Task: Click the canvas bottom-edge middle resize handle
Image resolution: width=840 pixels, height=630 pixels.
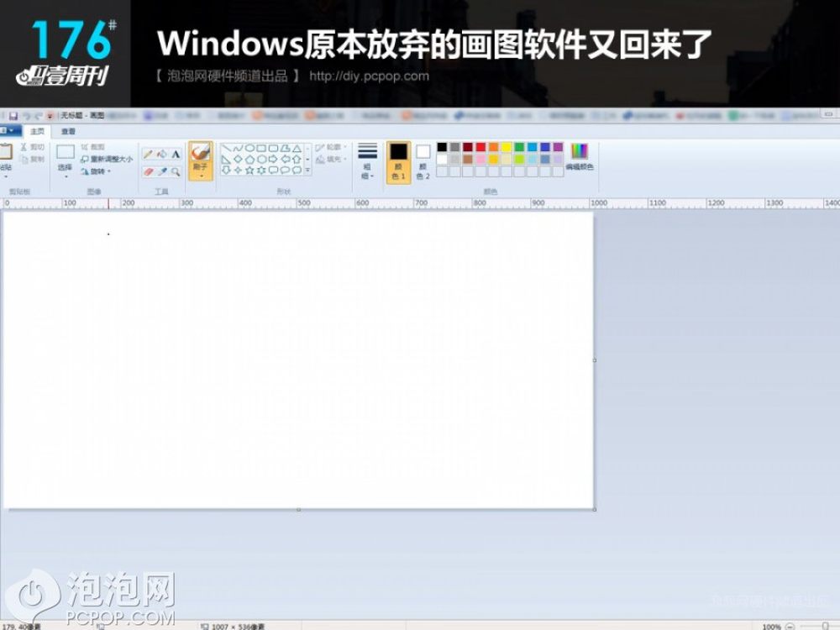Action: point(298,510)
